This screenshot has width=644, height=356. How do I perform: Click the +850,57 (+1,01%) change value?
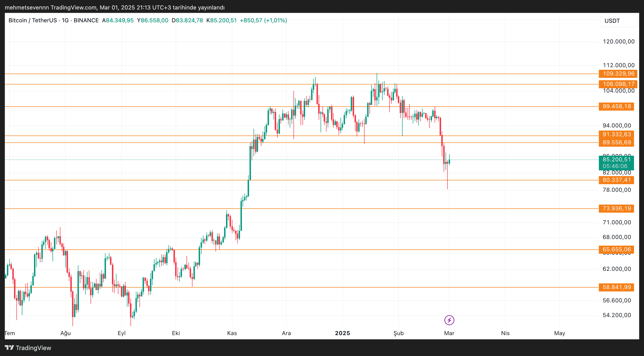[x=263, y=20]
